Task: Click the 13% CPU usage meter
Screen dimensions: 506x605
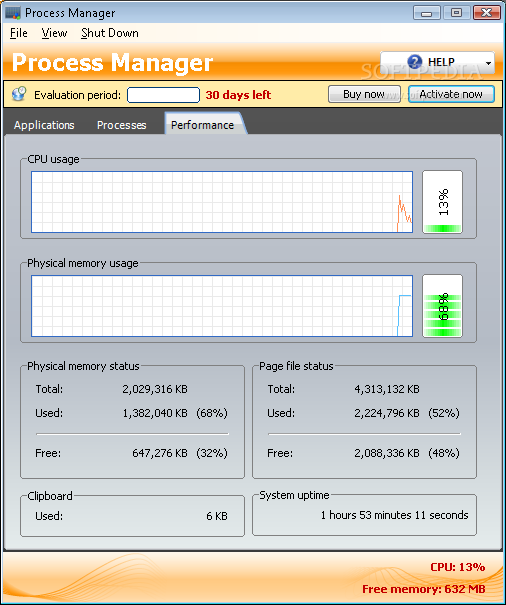Action: click(x=442, y=202)
